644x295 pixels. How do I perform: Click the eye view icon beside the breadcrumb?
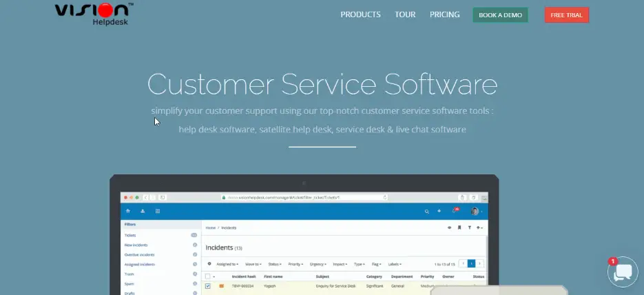[x=449, y=227]
